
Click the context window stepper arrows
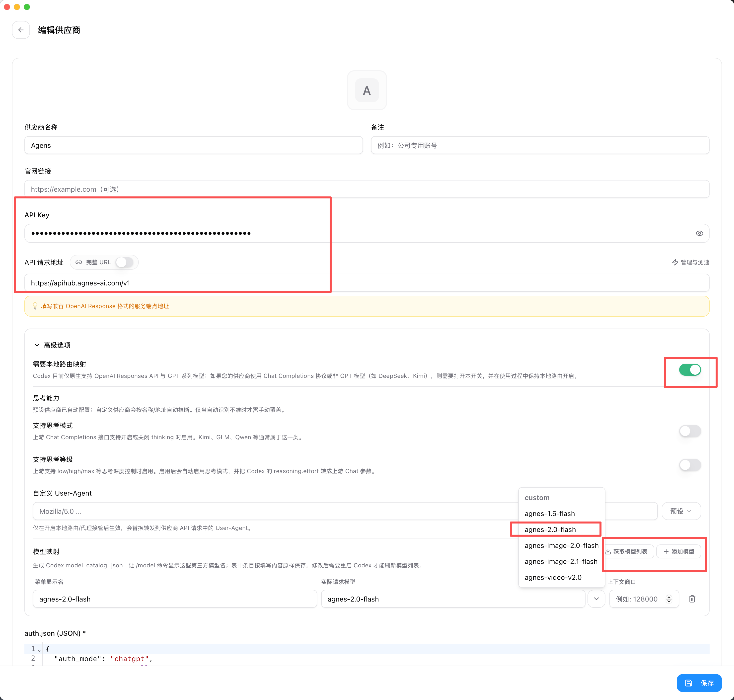(669, 599)
